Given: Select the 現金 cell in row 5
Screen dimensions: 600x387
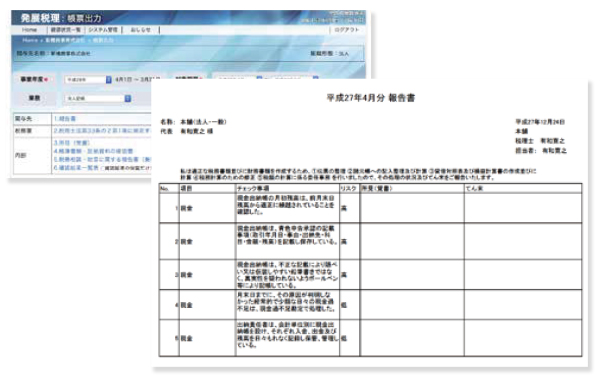Looking at the screenshot, I should click(x=207, y=338).
